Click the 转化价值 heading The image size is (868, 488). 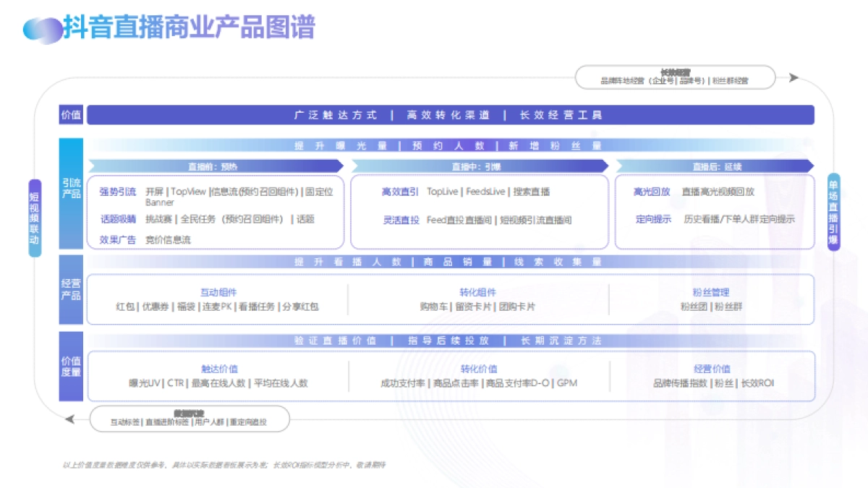(479, 369)
